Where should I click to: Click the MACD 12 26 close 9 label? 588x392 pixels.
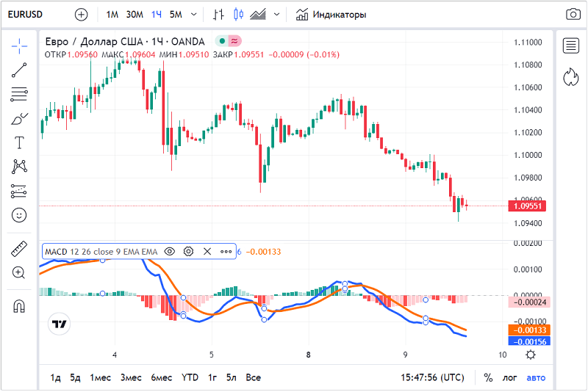[101, 252]
